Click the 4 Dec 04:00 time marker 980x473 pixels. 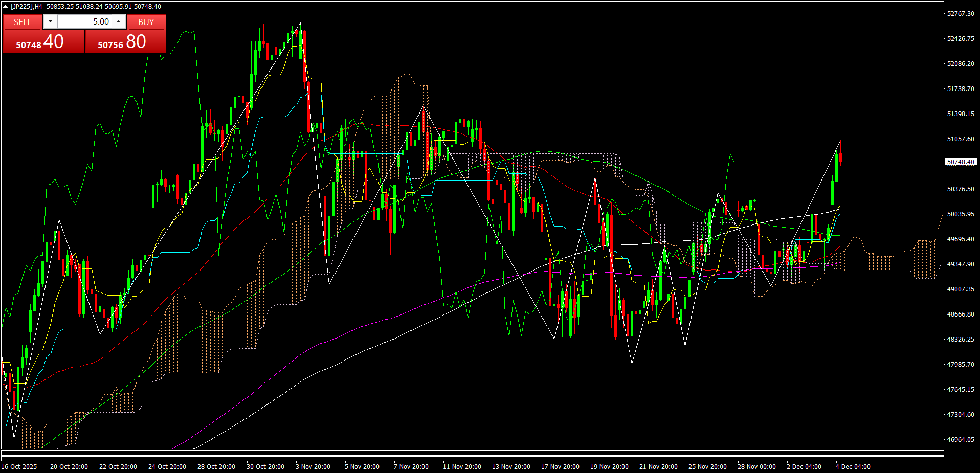tap(853, 466)
